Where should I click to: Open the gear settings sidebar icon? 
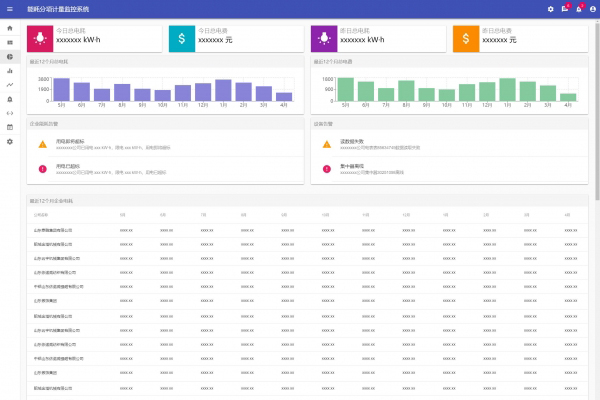pos(10,142)
